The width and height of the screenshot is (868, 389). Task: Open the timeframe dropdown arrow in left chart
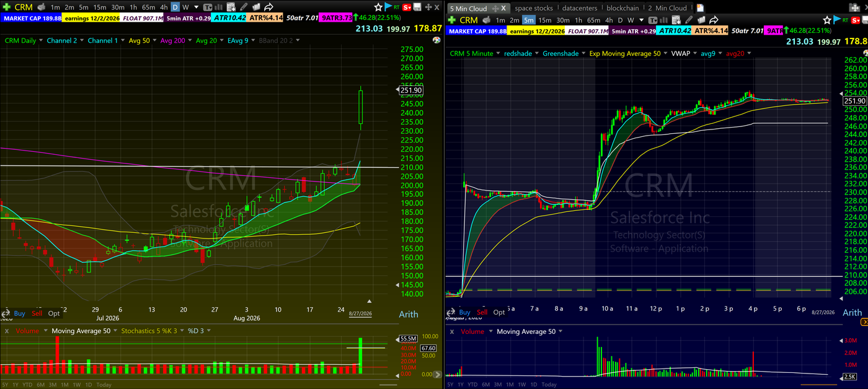click(x=196, y=7)
